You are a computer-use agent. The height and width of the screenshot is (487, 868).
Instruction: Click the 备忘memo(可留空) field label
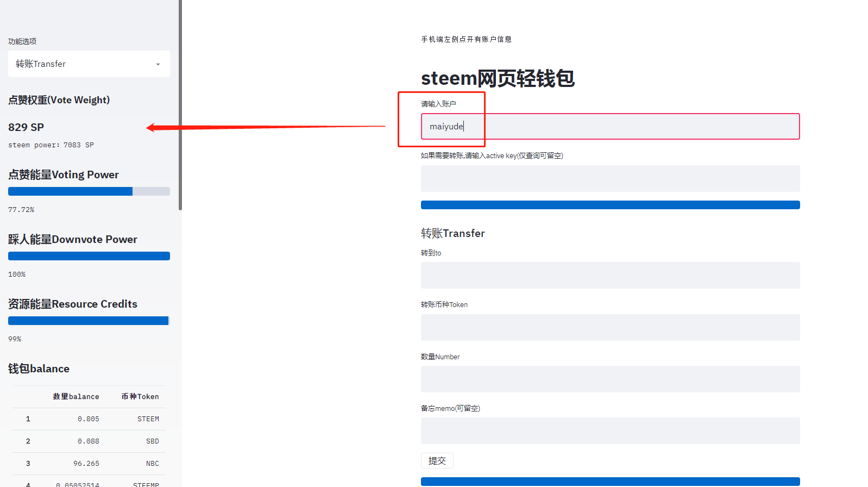[x=451, y=408]
